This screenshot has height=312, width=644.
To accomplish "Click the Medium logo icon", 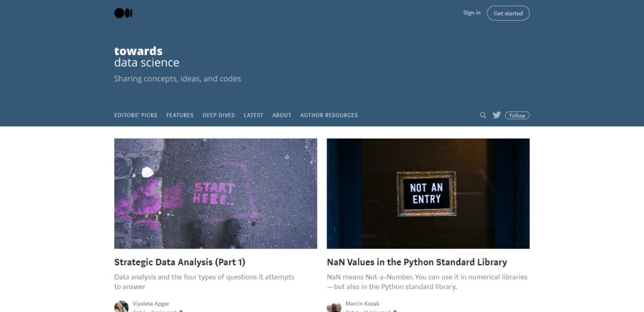I will (123, 13).
